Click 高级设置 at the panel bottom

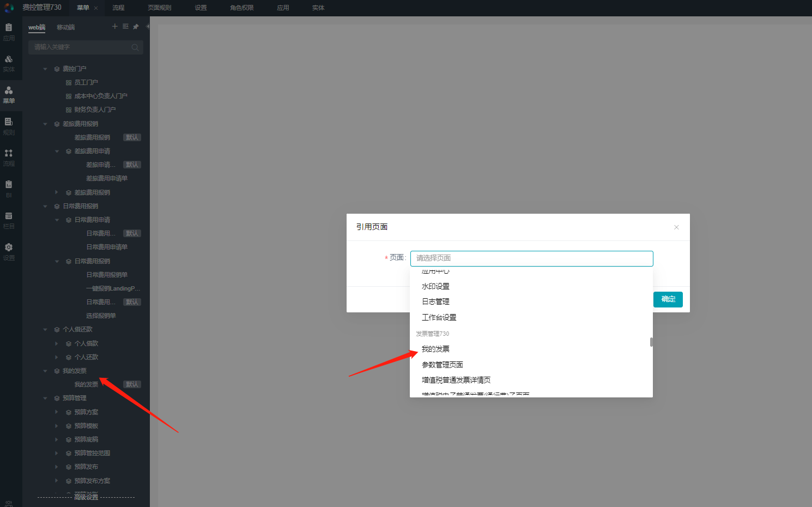(86, 497)
